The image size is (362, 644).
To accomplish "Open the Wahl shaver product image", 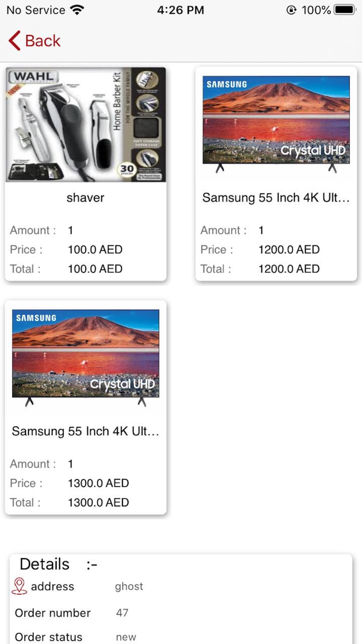I will [86, 125].
